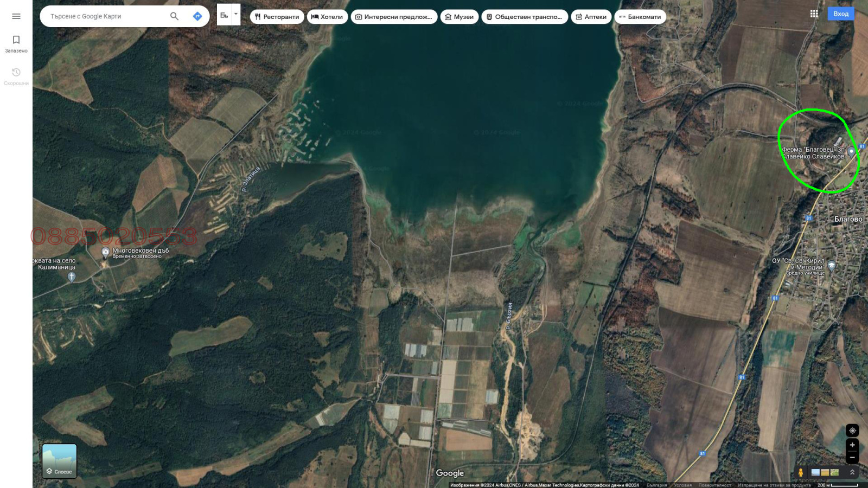
Task: Filter map by Ресторанти
Action: click(277, 17)
